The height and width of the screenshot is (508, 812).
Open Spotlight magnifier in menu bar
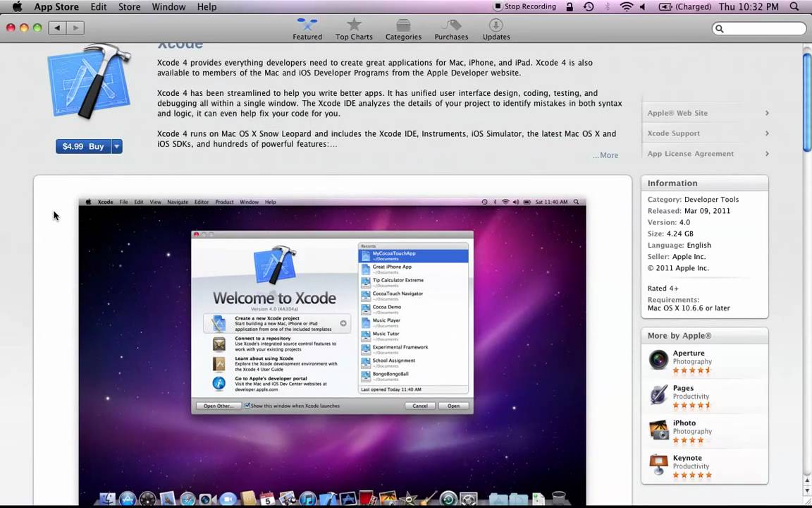(x=794, y=7)
